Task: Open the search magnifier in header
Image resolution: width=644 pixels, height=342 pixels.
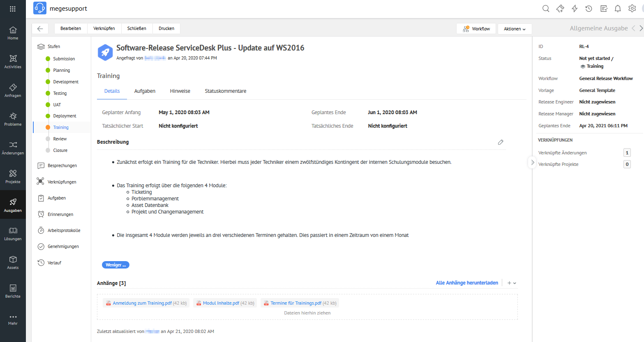Action: (x=546, y=9)
